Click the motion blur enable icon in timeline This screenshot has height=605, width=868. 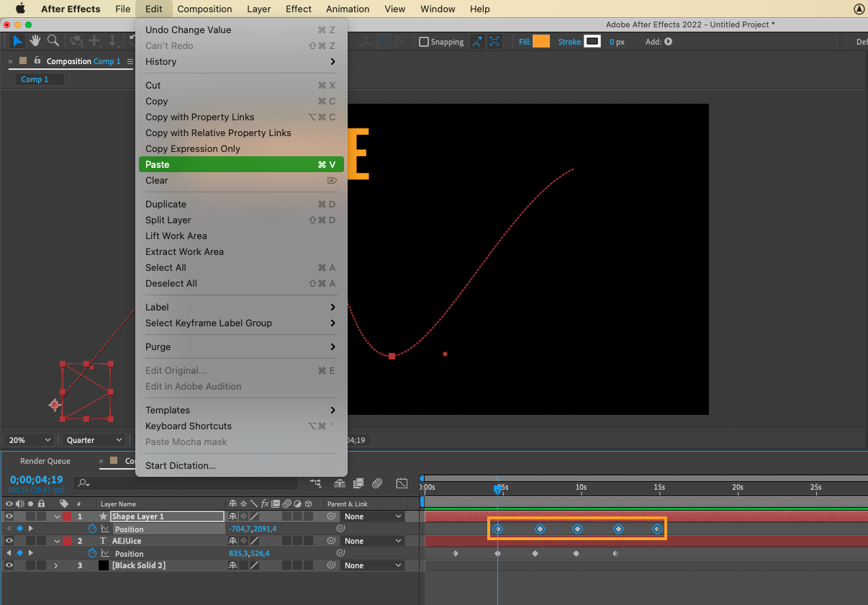click(x=378, y=483)
